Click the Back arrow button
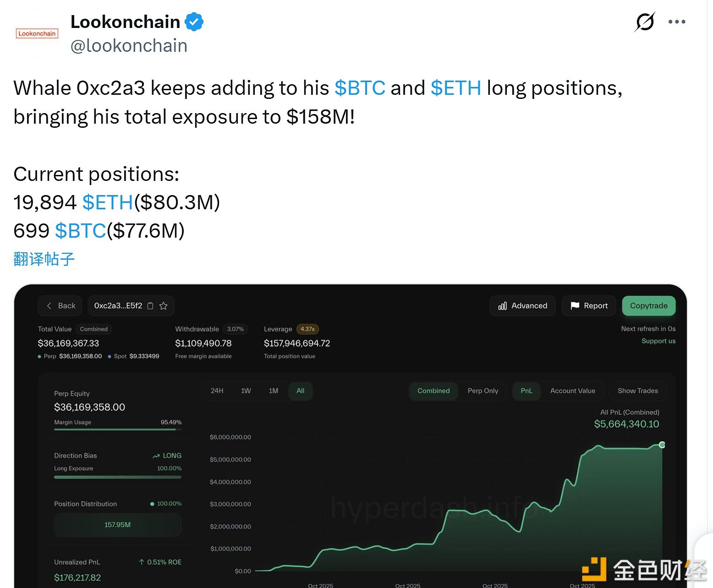 pyautogui.click(x=60, y=306)
